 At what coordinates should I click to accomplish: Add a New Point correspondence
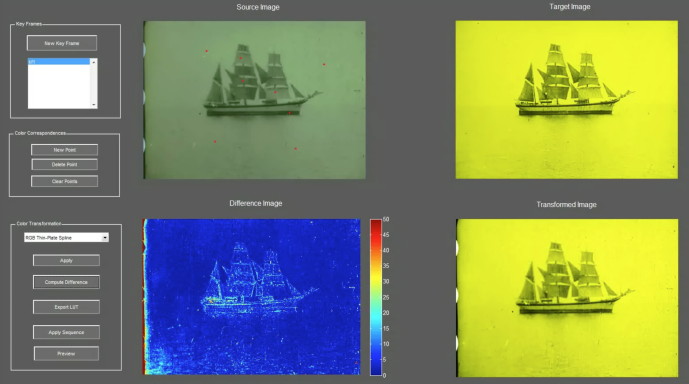coord(65,150)
